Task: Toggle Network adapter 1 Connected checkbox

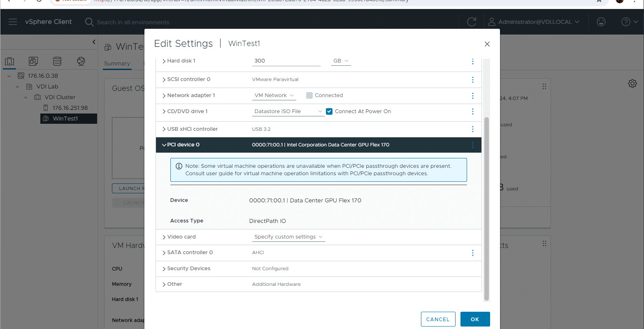Action: tap(309, 95)
